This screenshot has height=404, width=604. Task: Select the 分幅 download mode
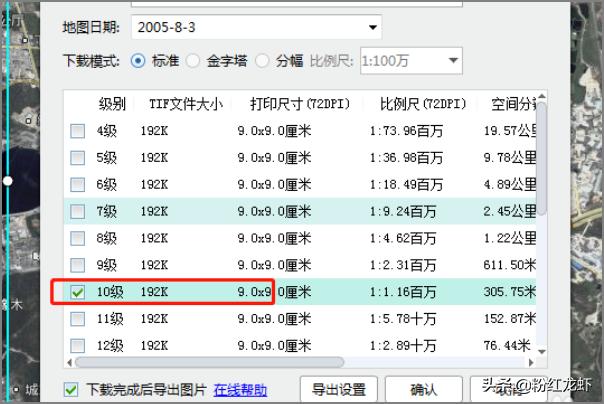[x=263, y=61]
